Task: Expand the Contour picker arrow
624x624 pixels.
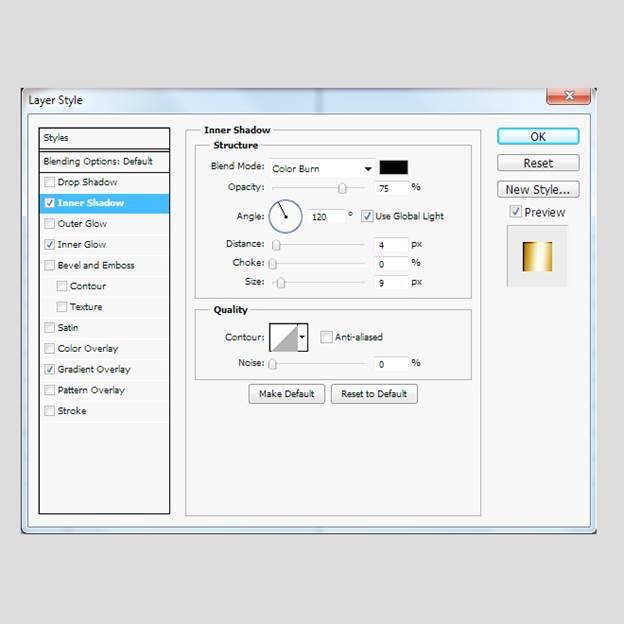Action: [303, 337]
